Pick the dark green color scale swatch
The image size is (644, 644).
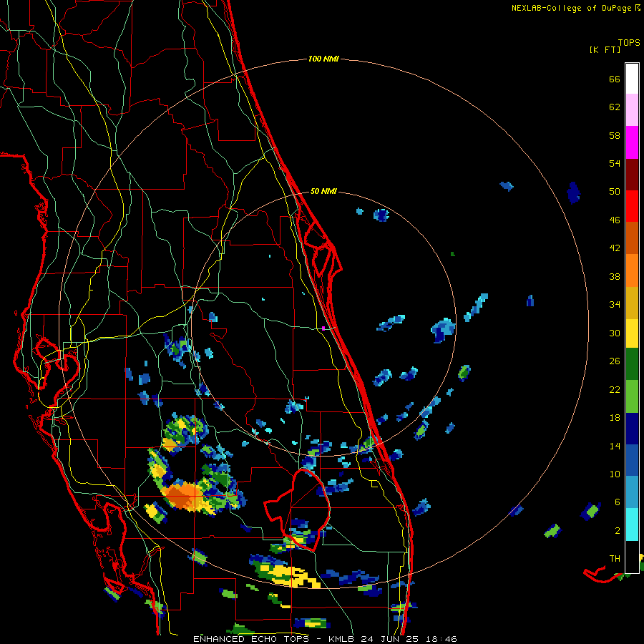[632, 364]
